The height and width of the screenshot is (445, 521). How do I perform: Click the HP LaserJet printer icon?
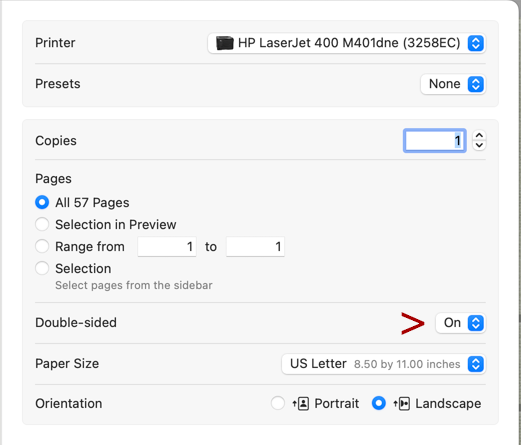(x=224, y=43)
